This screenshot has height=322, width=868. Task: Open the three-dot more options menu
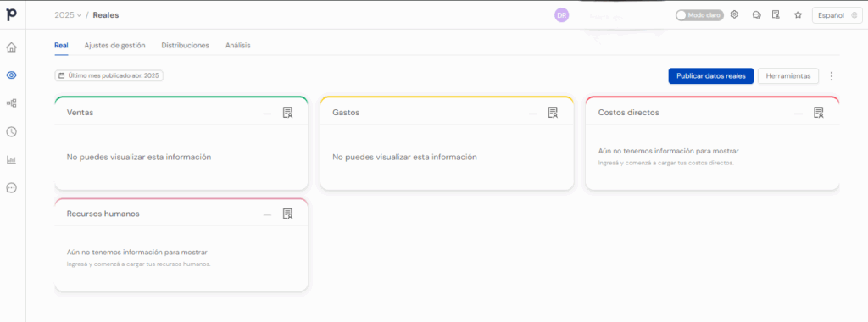click(x=832, y=76)
